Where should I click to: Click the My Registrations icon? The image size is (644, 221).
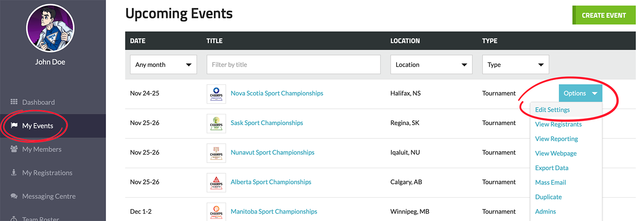(14, 173)
